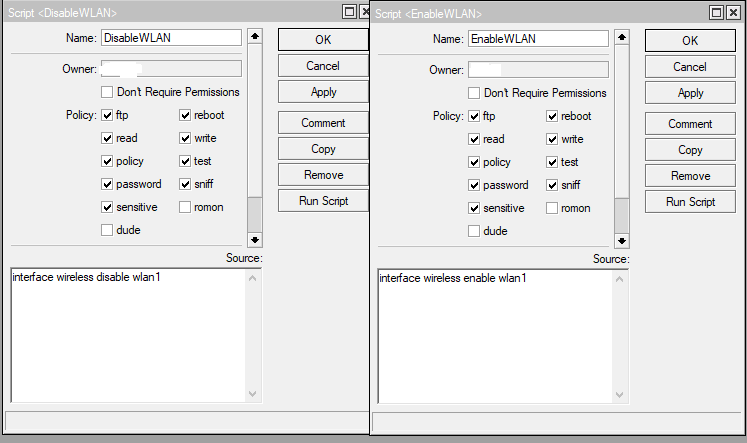Run Script in the EnableWLAN window
The width and height of the screenshot is (747, 443).
coord(690,202)
